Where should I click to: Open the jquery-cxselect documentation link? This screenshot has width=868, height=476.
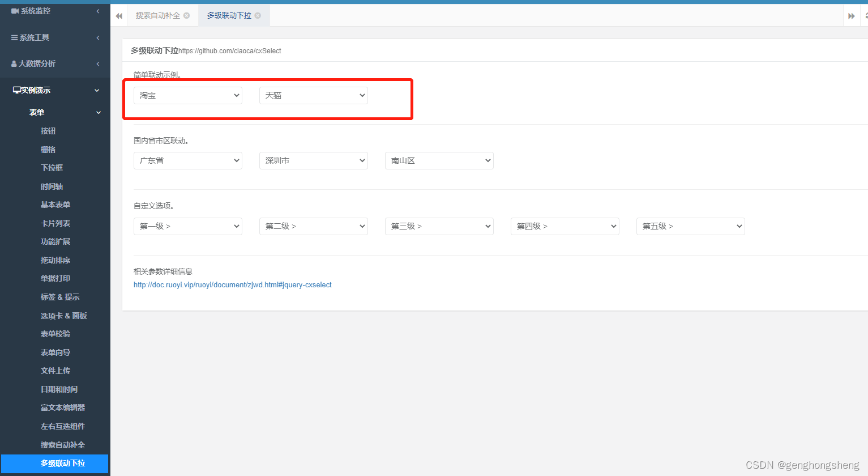pos(232,284)
